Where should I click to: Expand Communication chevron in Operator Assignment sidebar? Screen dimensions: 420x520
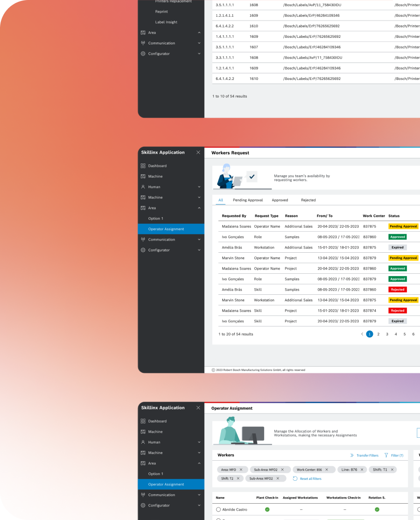[199, 495]
